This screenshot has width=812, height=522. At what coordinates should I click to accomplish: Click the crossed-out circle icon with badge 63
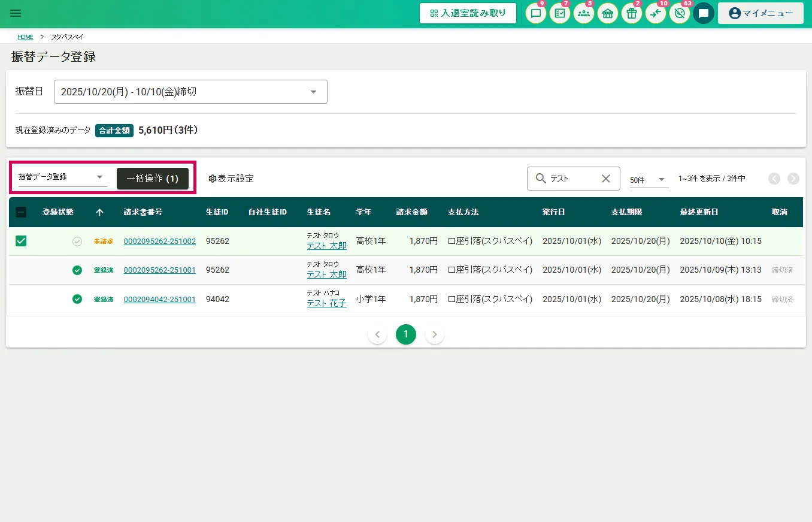tap(680, 13)
